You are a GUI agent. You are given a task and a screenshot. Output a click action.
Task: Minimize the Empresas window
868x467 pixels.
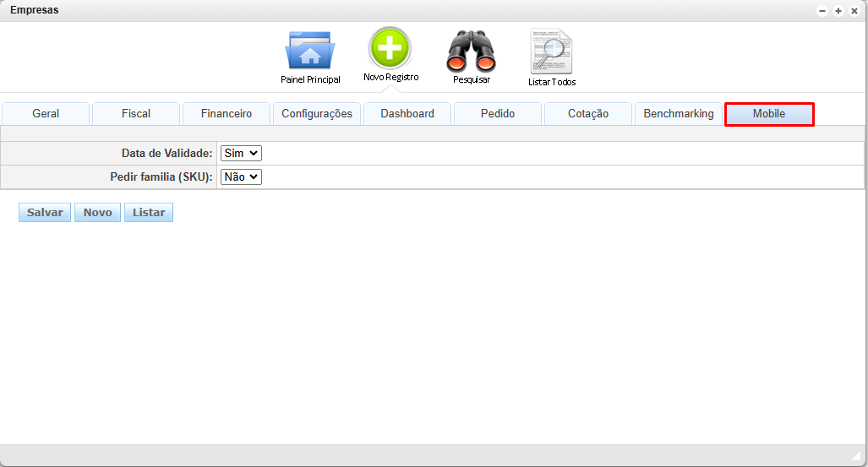coord(822,11)
